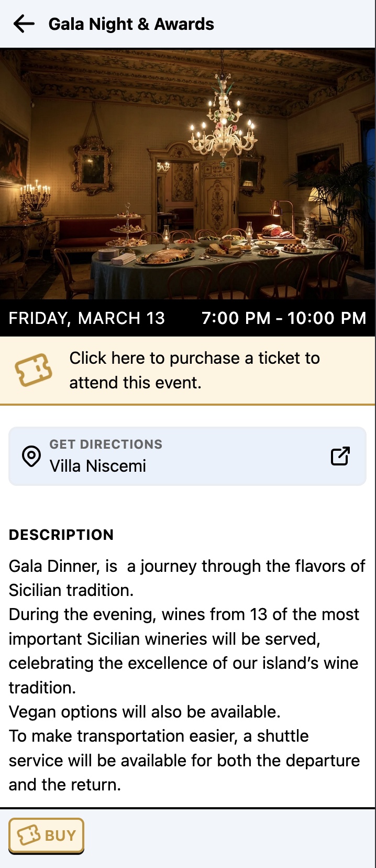Open directions via the external link icon

pos(339,457)
